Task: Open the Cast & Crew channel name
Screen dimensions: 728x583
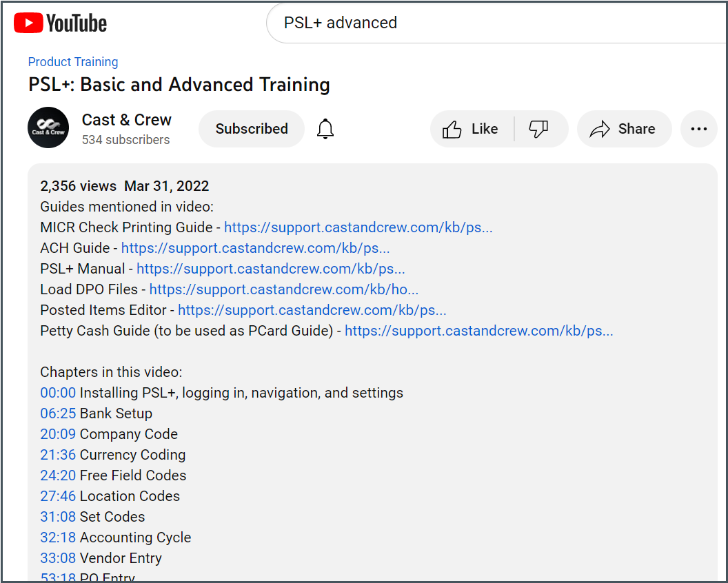Action: 126,120
